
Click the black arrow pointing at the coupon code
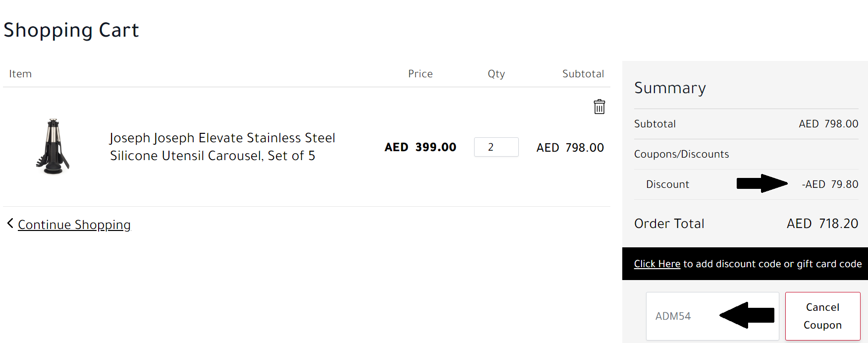747,315
